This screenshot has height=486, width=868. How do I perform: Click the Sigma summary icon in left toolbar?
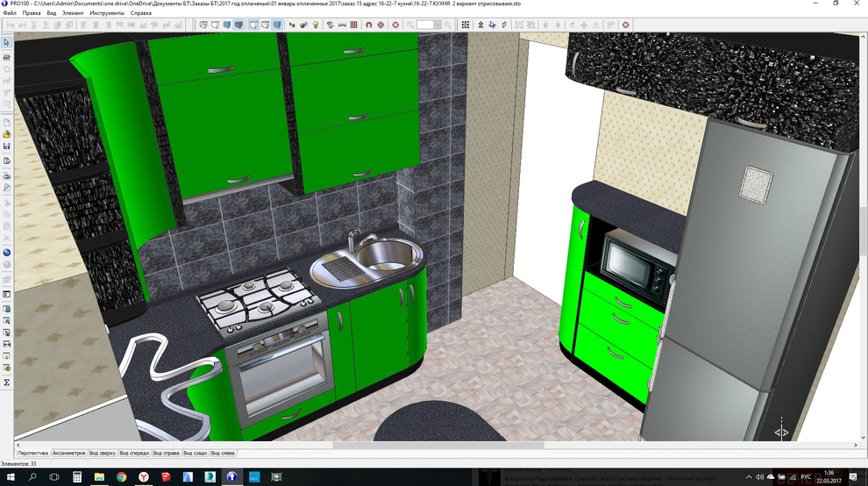[7, 382]
